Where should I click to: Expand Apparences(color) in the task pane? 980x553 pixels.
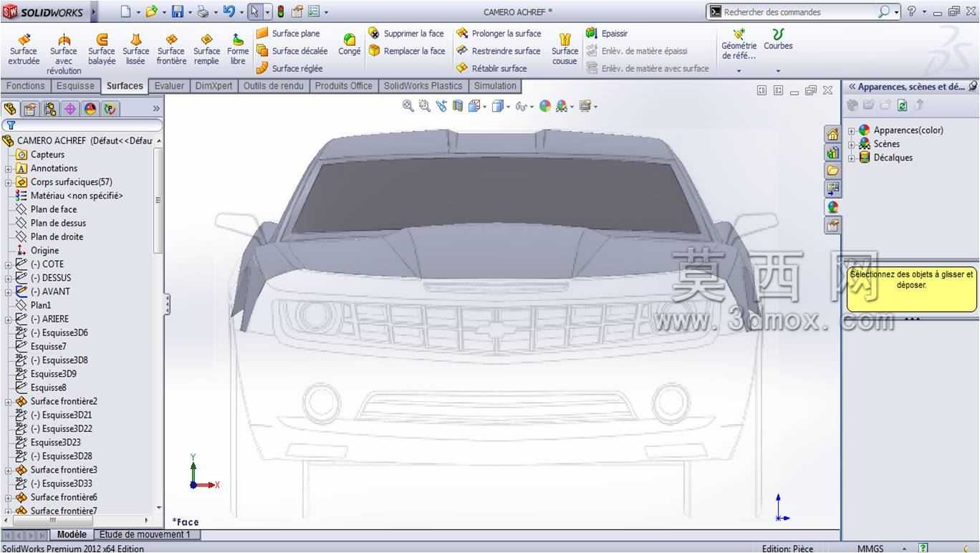click(x=852, y=131)
